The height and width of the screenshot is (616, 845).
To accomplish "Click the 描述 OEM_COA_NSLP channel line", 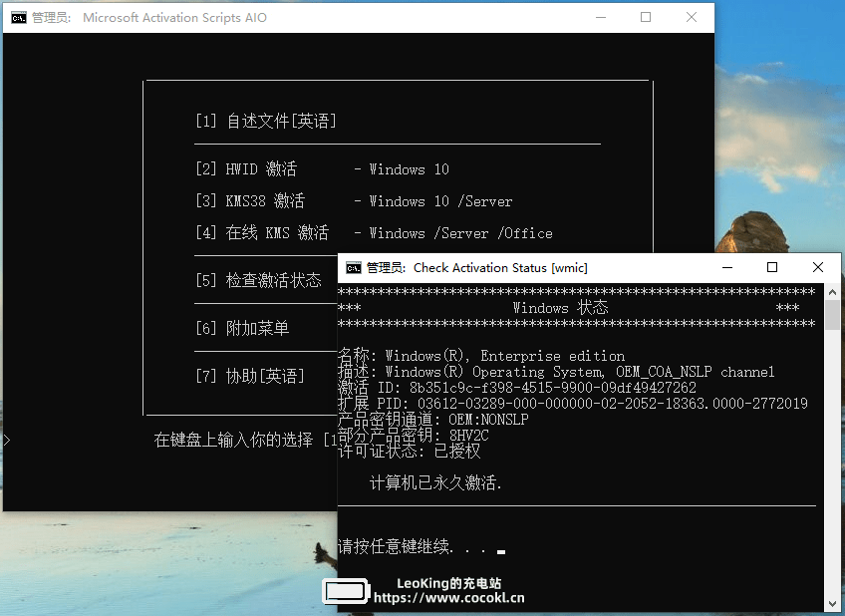I will pyautogui.click(x=556, y=372).
